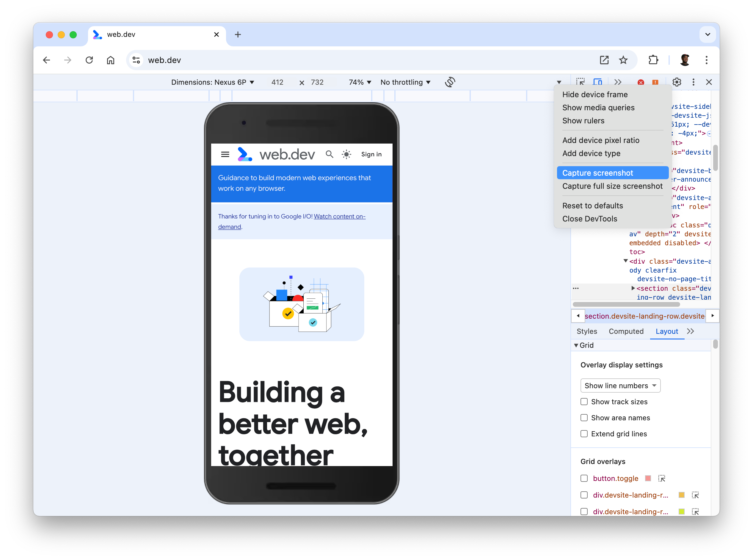This screenshot has width=753, height=560.
Task: Toggle Show track sizes checkbox
Action: 584,402
